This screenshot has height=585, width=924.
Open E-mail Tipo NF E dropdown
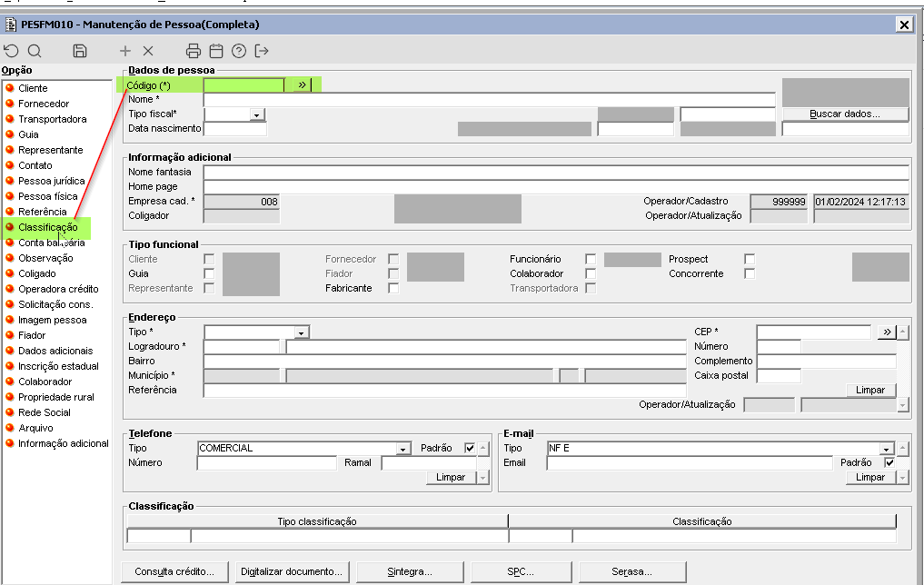[886, 449]
